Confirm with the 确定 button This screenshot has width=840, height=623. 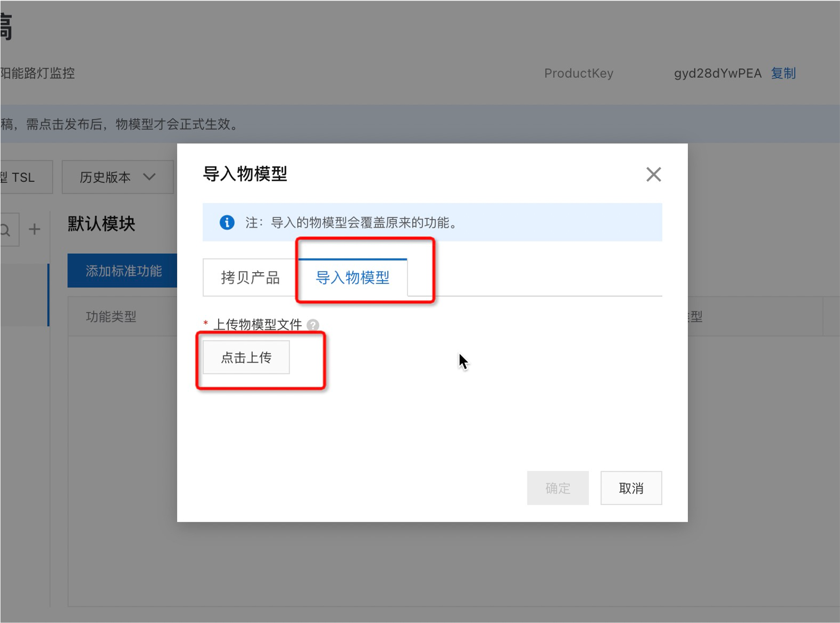click(558, 488)
